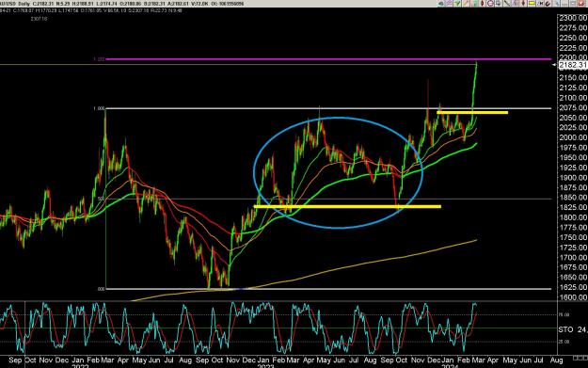Click the 2100.00 price axis label

coord(573,98)
